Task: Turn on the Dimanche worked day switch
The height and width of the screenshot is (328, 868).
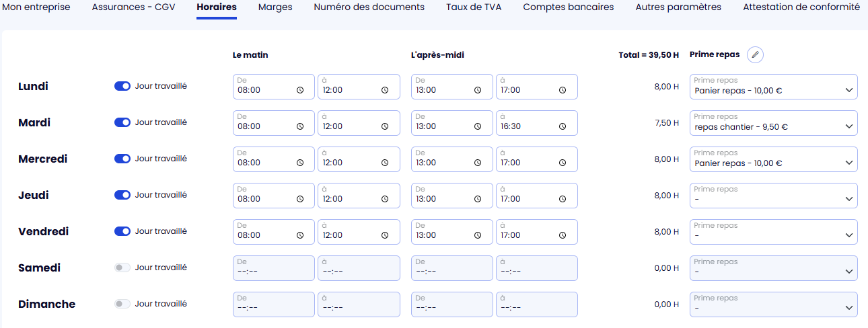Action: pos(122,304)
